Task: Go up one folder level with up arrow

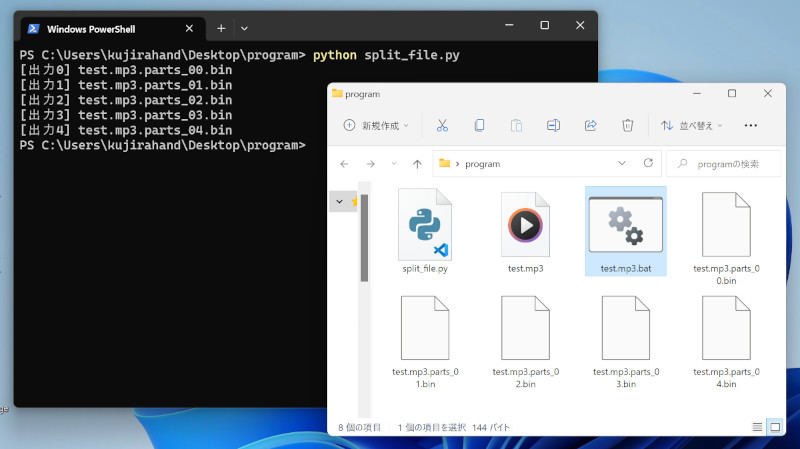Action: [x=417, y=164]
